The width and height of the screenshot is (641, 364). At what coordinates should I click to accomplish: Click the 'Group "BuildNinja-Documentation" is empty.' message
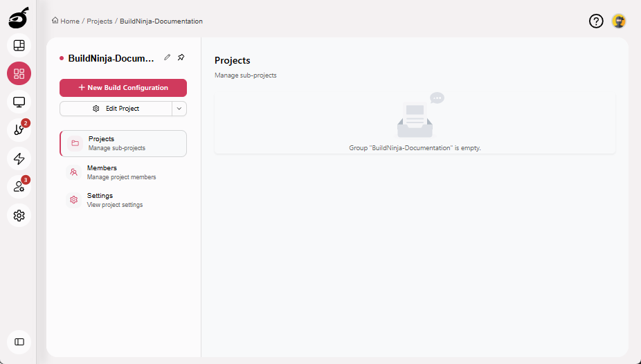point(415,148)
